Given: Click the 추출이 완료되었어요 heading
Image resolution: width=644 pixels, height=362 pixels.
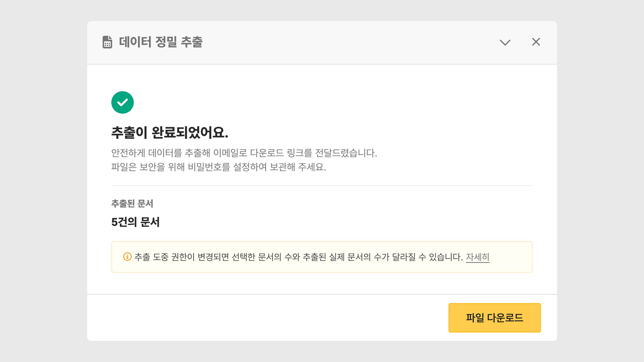Looking at the screenshot, I should [x=170, y=132].
